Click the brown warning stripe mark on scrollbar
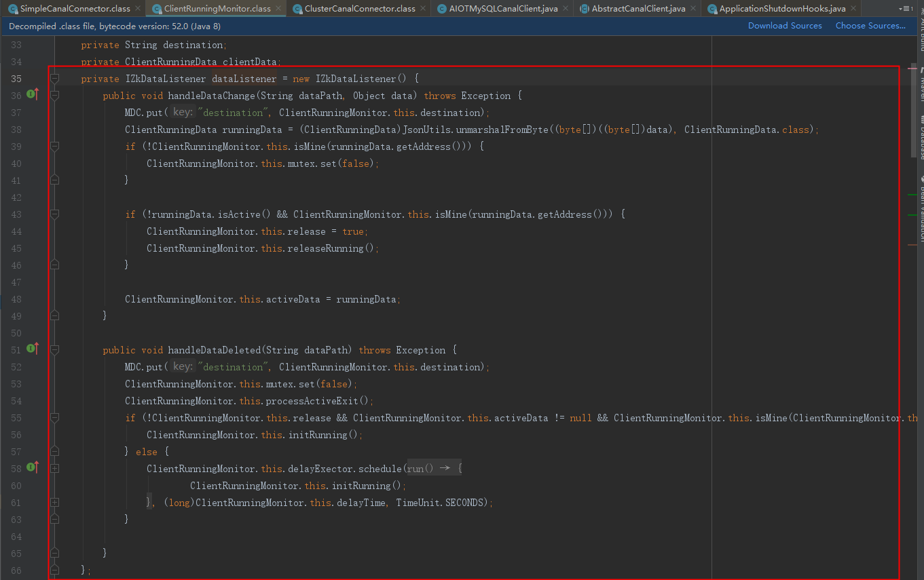The width and height of the screenshot is (924, 580). click(x=912, y=245)
